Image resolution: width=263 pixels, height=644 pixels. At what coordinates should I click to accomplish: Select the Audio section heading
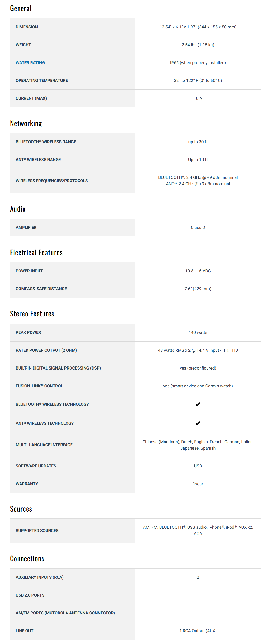coord(18,209)
